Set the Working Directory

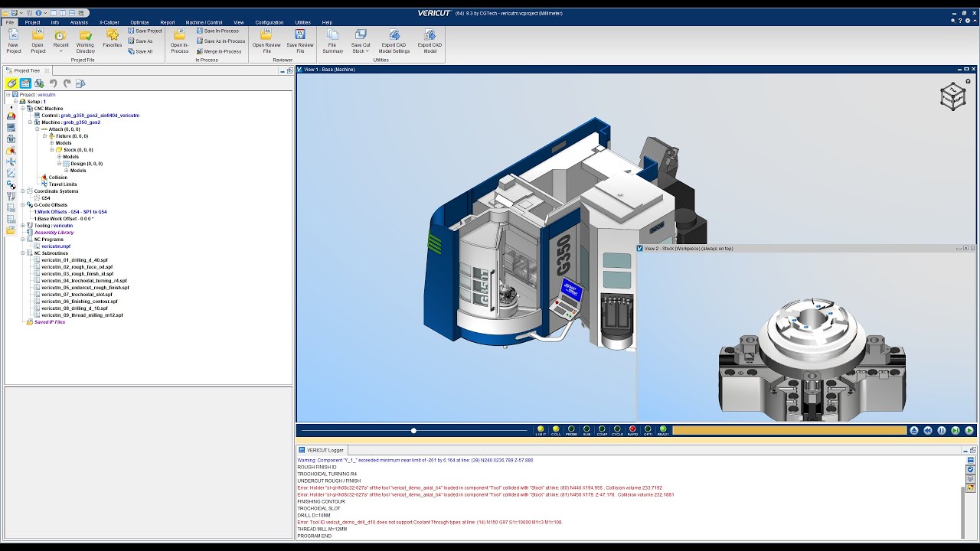click(85, 41)
